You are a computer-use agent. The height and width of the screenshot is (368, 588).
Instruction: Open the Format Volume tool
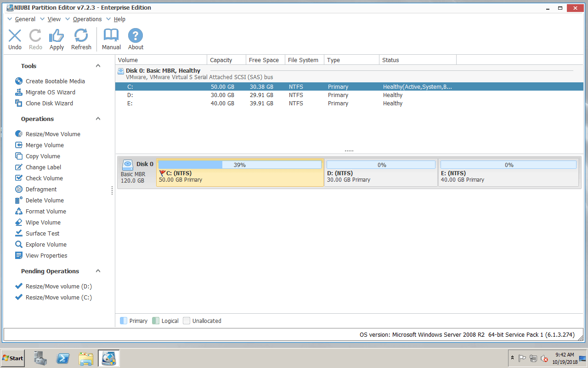[45, 211]
